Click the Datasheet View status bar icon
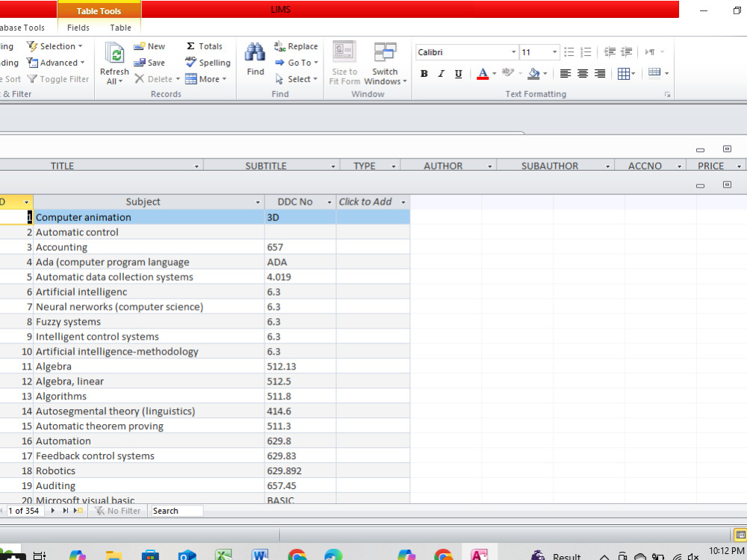 tap(741, 535)
